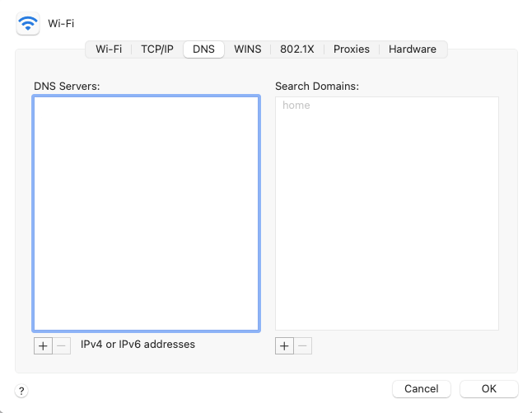Confirm settings with OK button
532x413 pixels.
[x=488, y=388]
